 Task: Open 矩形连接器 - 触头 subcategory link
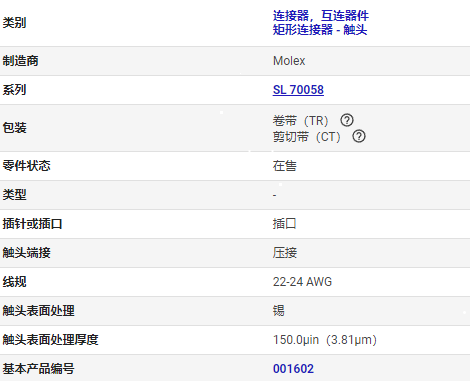point(320,30)
